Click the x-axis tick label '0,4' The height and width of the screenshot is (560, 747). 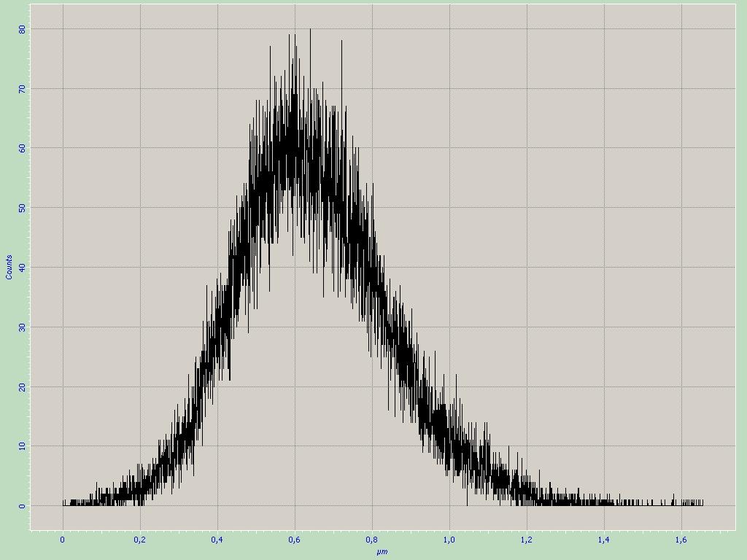point(217,540)
